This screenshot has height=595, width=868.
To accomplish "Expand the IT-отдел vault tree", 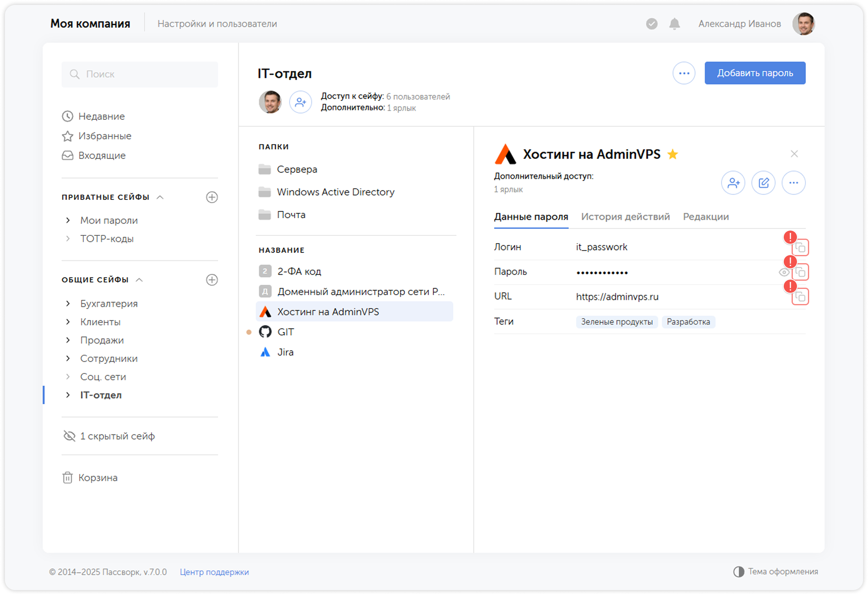I will [x=68, y=395].
